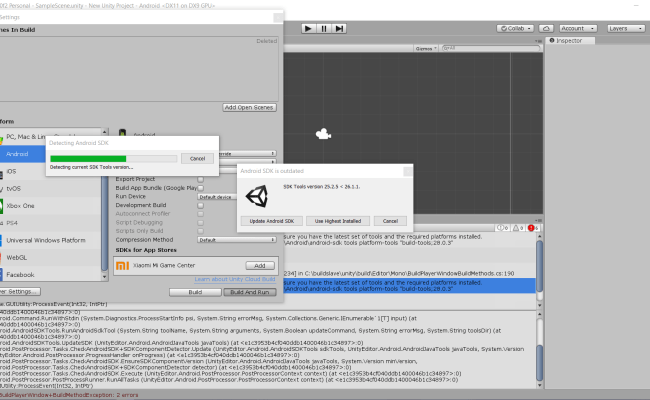Advance one frame with the Step button
650x400 pixels.
(x=339, y=29)
